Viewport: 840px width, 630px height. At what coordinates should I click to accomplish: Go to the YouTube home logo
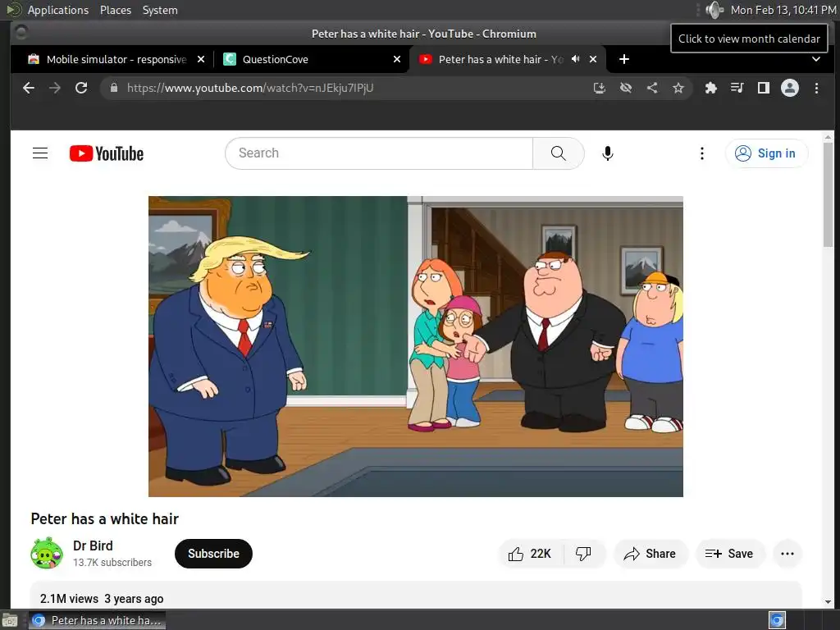107,153
